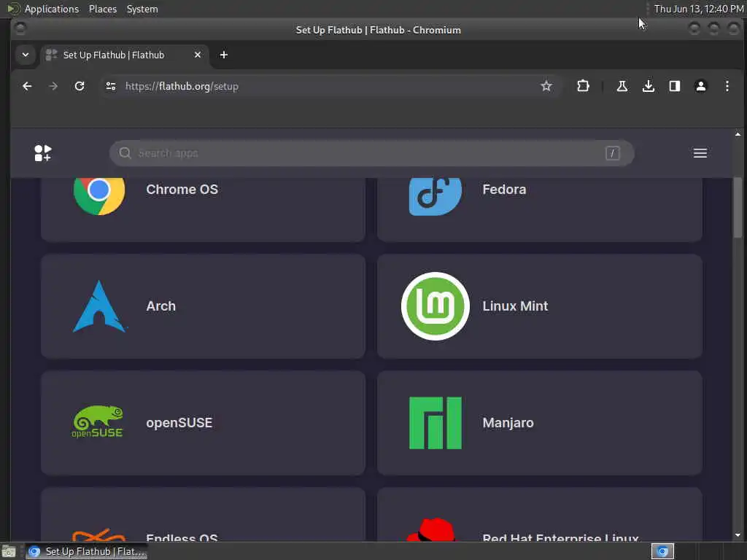Open the Chromium three-dot menu
Screen dimensions: 747x560
click(727, 86)
